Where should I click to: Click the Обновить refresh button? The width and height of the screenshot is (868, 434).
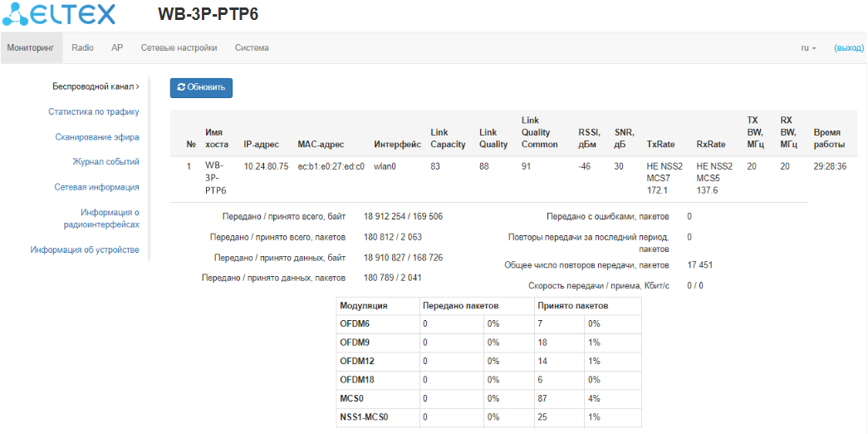201,87
